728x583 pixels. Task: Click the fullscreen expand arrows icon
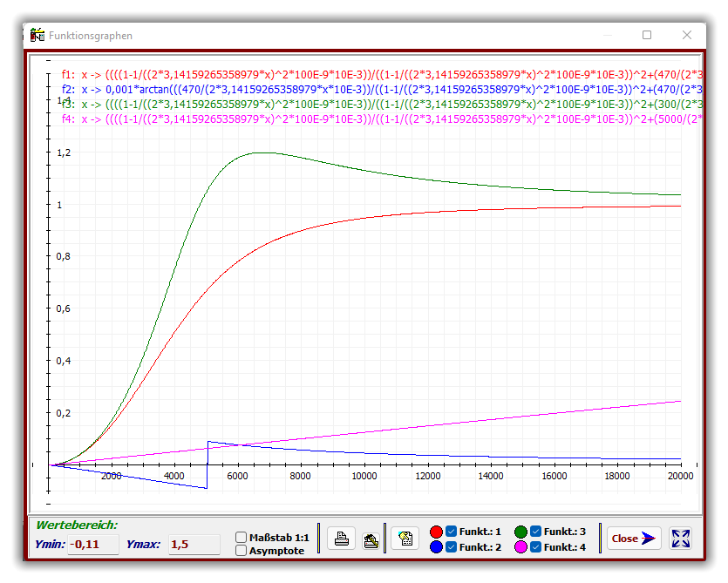pos(681,539)
